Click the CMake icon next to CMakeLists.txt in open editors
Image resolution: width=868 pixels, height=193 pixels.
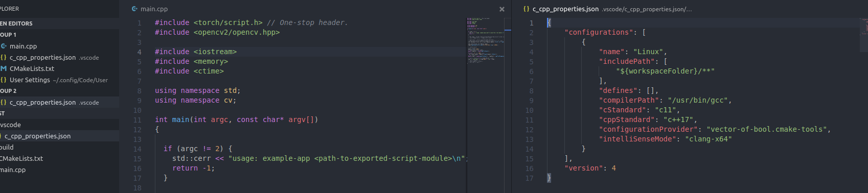(4, 68)
